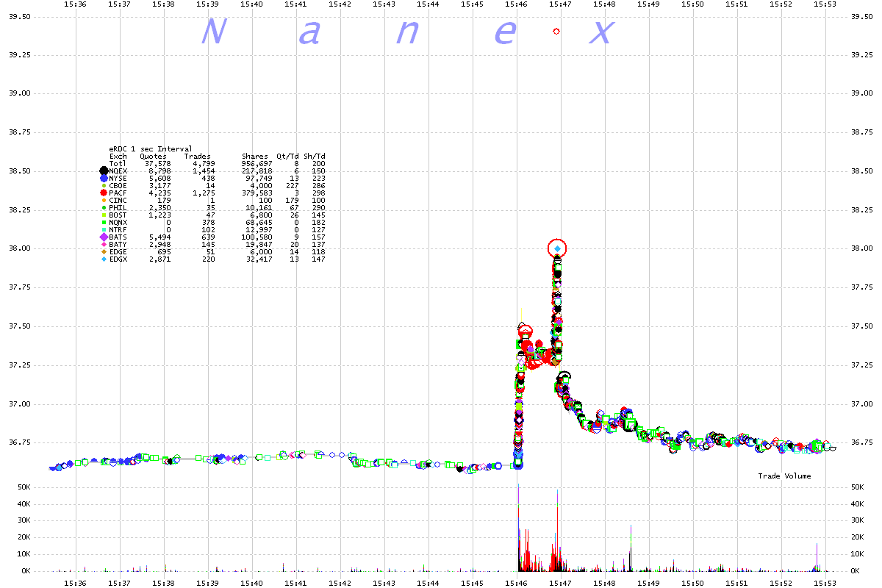Screen dimensions: 882x588
Task: Click the "Sh/Td" column header
Action: pos(315,156)
